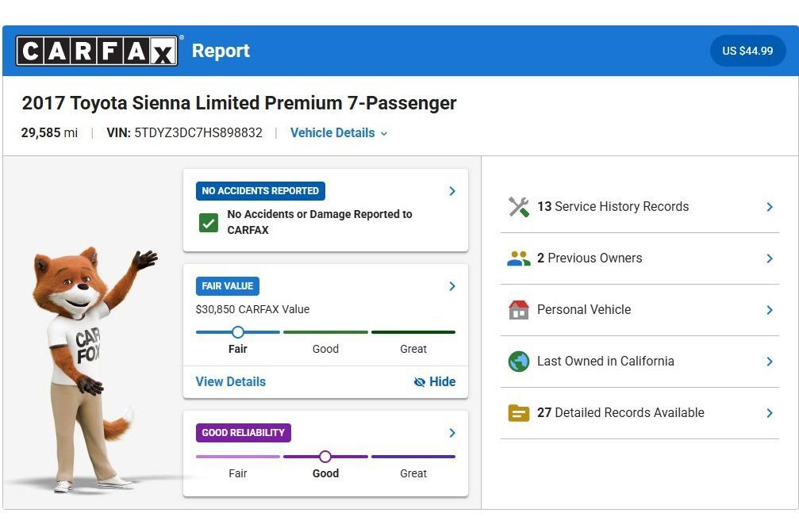Click the green no-accidents checkmark

[209, 223]
